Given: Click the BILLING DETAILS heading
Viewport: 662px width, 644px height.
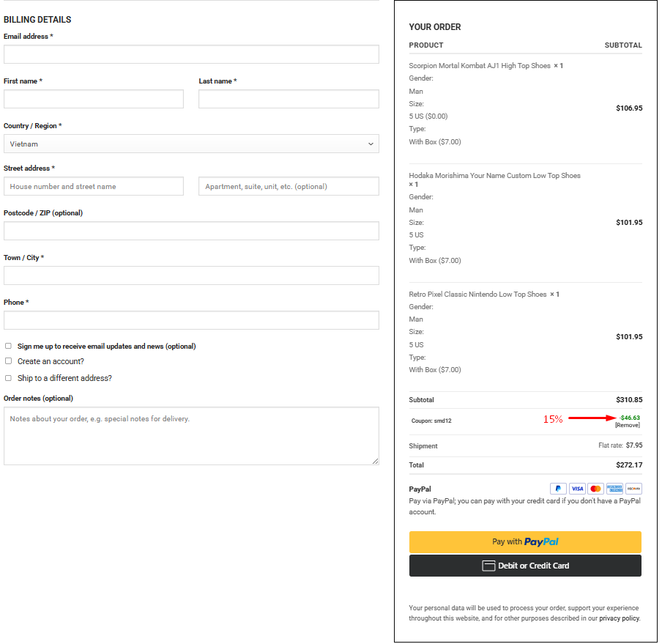Looking at the screenshot, I should [37, 20].
